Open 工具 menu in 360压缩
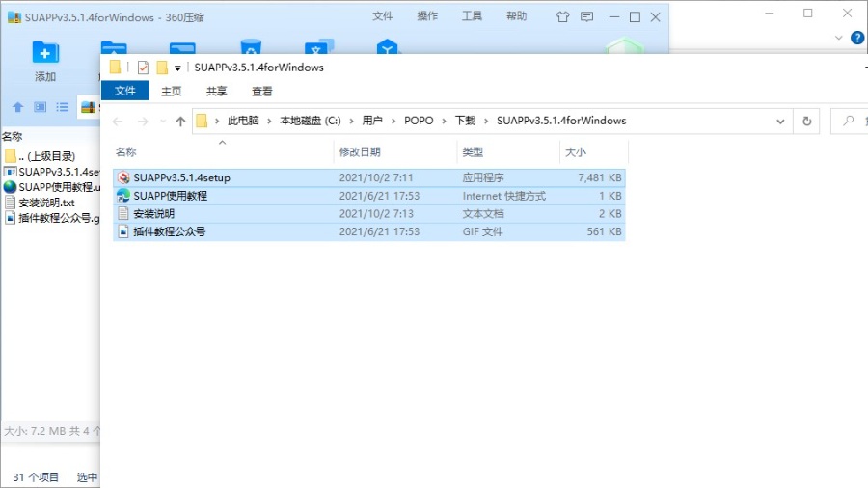This screenshot has height=488, width=868. (x=472, y=16)
